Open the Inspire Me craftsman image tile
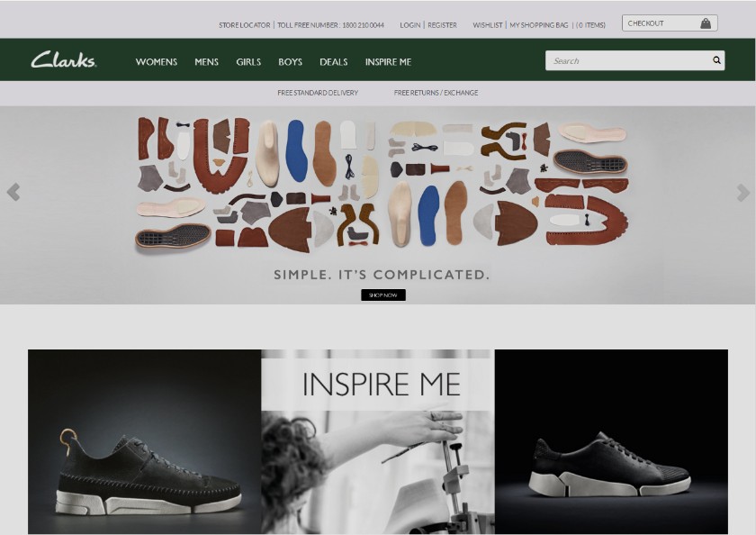Viewport: 756px width, 535px height. [378, 441]
